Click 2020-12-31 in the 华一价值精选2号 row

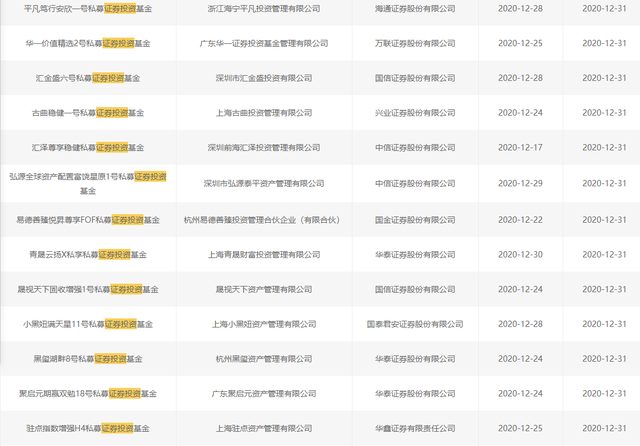point(604,43)
